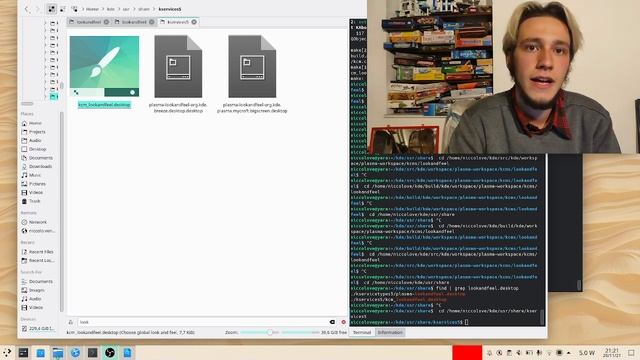Switch to Icons view mode

coord(51,9)
